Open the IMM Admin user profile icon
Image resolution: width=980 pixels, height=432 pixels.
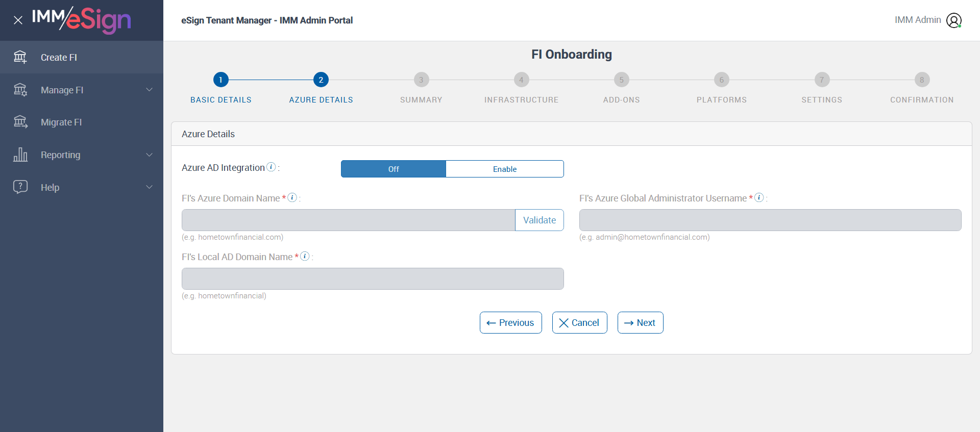point(953,20)
